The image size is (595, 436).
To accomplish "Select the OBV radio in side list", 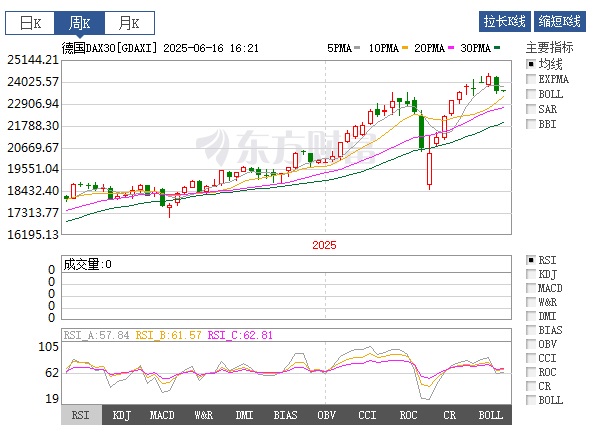I will pyautogui.click(x=530, y=344).
